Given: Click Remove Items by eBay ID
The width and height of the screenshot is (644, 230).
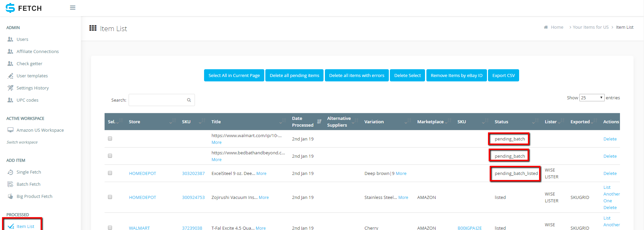Looking at the screenshot, I should [x=457, y=75].
